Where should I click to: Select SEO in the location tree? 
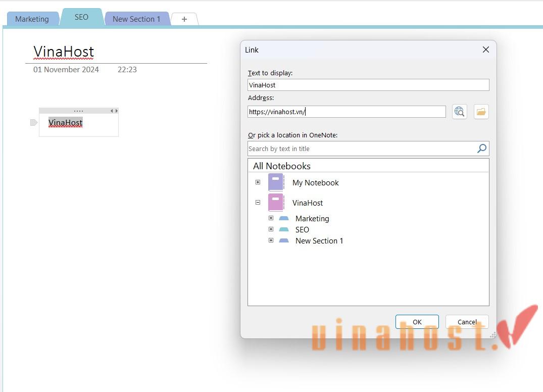(303, 229)
